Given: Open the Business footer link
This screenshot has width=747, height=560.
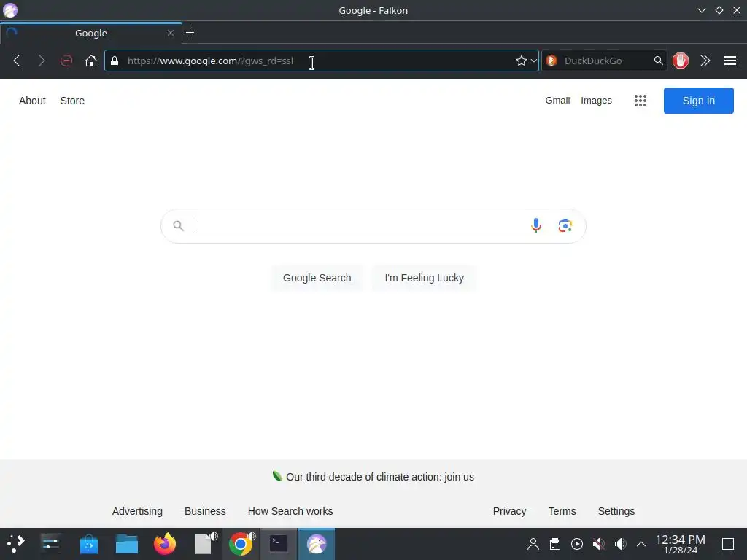Looking at the screenshot, I should pos(205,511).
